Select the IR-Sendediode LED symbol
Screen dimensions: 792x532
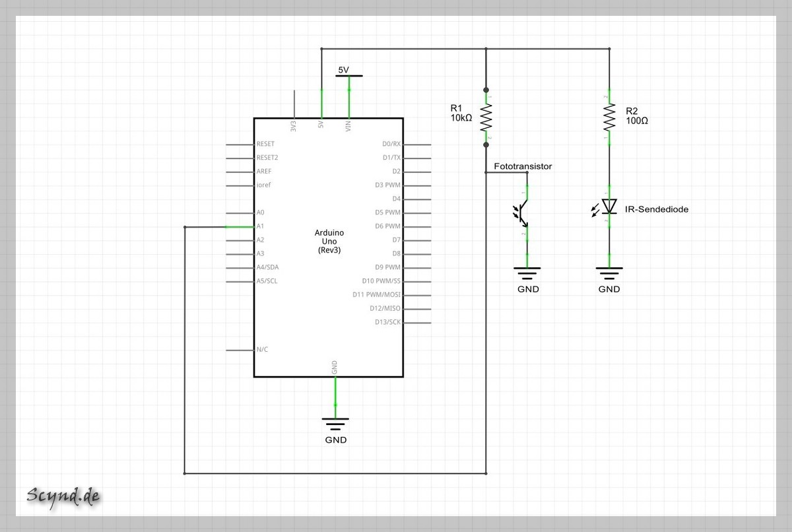click(x=609, y=207)
